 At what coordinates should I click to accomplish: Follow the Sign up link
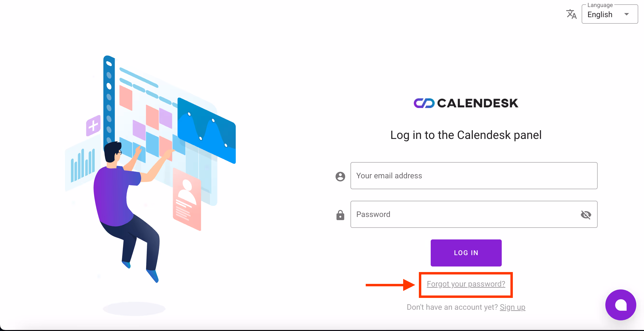click(512, 307)
